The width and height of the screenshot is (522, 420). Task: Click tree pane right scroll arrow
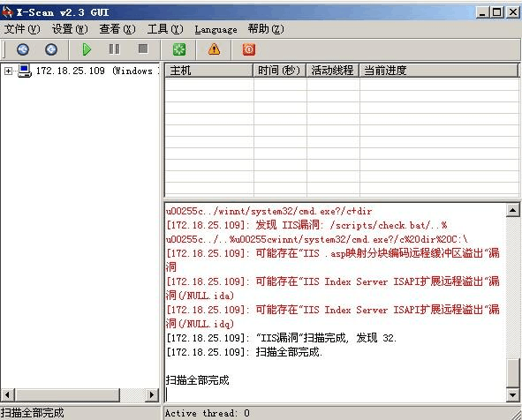(x=152, y=395)
